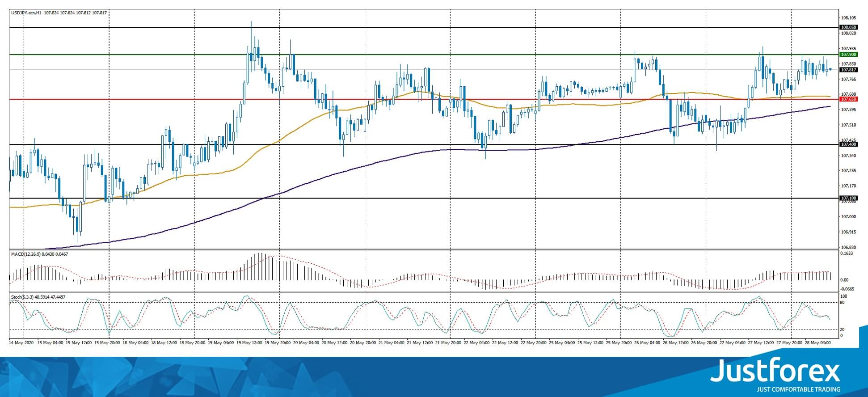Click the 22 May 04:00 time label
Screen dimensions: 868x397
click(477, 342)
